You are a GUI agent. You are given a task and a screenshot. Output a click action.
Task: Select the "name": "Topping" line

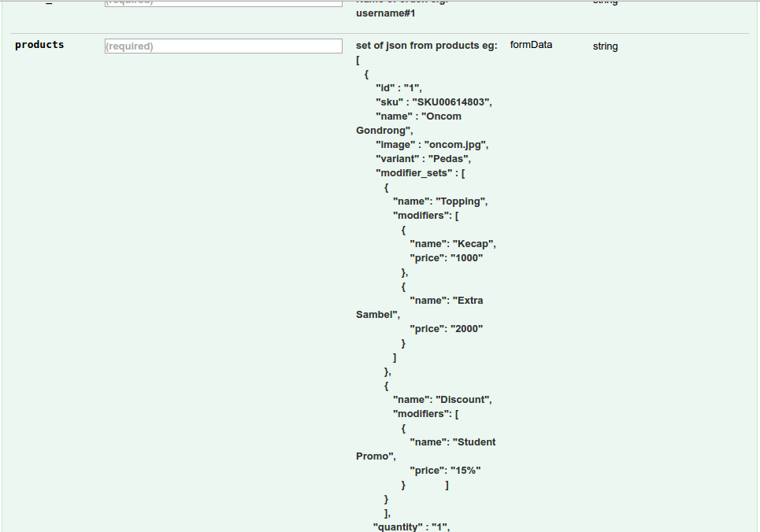(440, 201)
